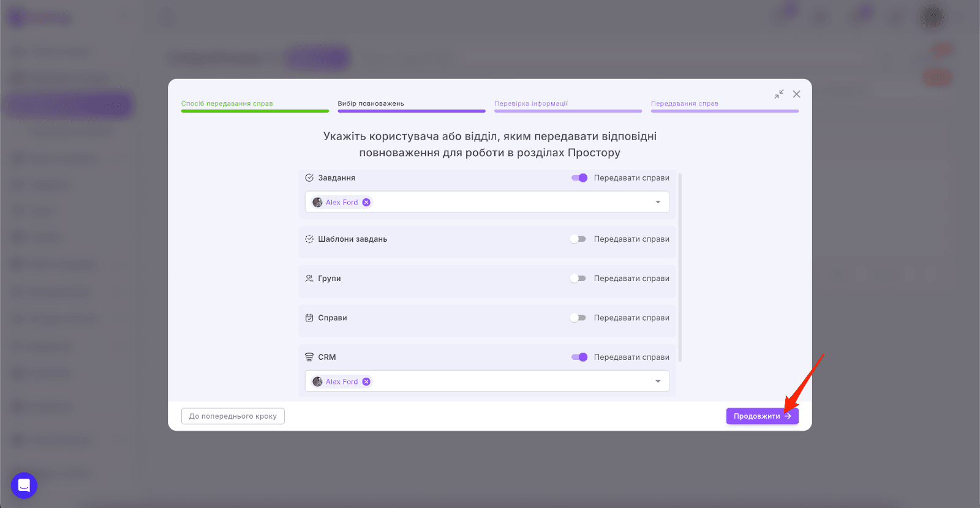This screenshot has width=980, height=508.
Task: Click the До попереднього кроку button
Action: [x=233, y=416]
